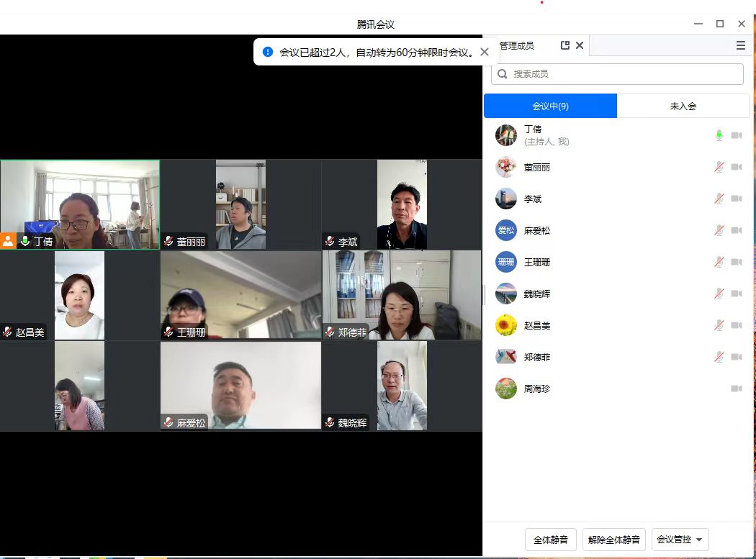Click the blue info icon in the notification
Screen dimensions: 756x559
(268, 52)
